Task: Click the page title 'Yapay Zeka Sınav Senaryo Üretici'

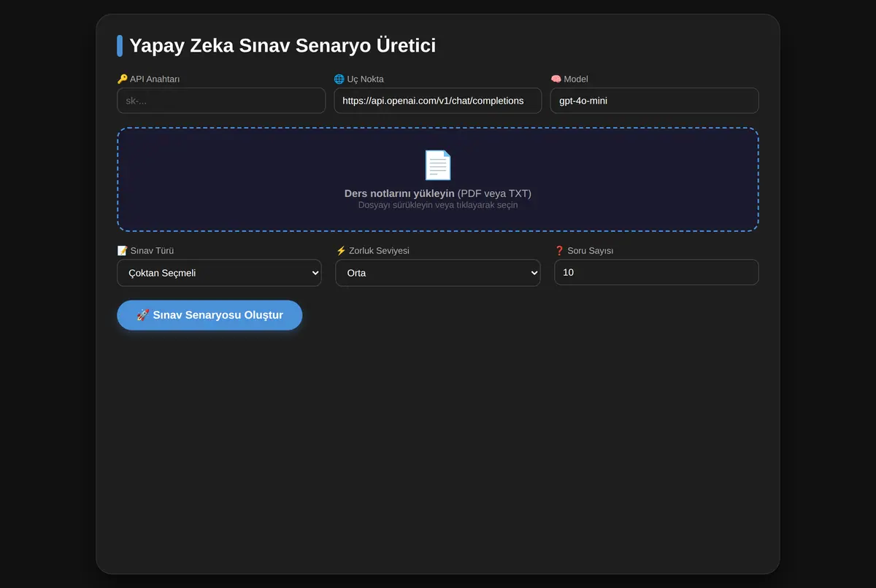Action: [283, 45]
